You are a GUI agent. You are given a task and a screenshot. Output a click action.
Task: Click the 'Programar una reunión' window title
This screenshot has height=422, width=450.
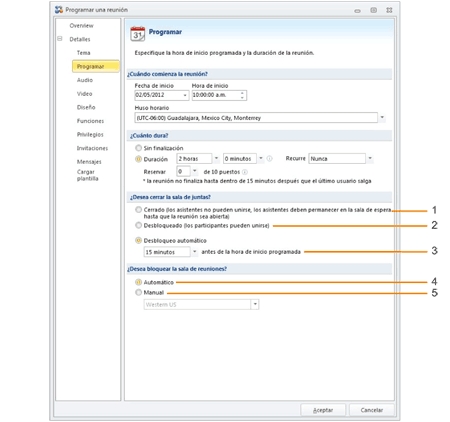click(x=96, y=10)
